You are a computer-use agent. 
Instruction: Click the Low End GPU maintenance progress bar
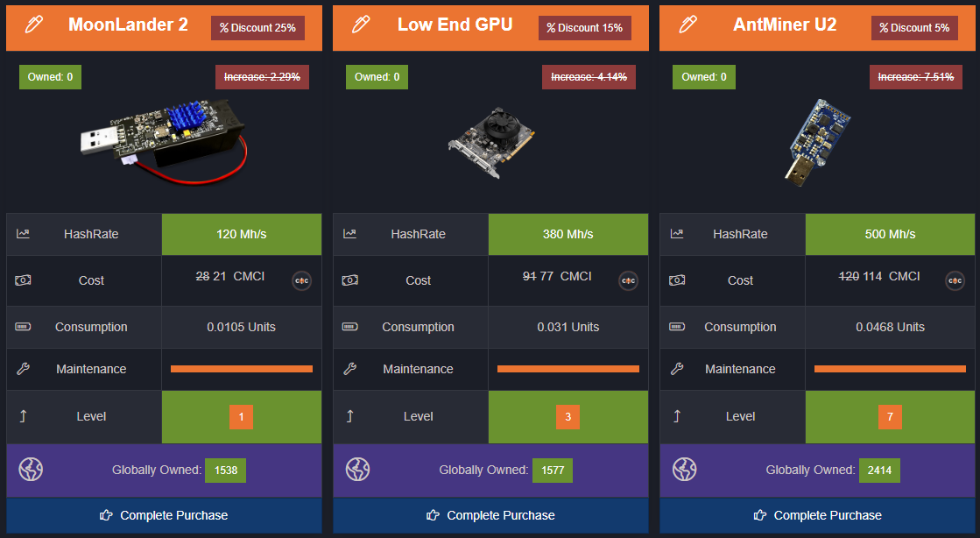tap(568, 369)
